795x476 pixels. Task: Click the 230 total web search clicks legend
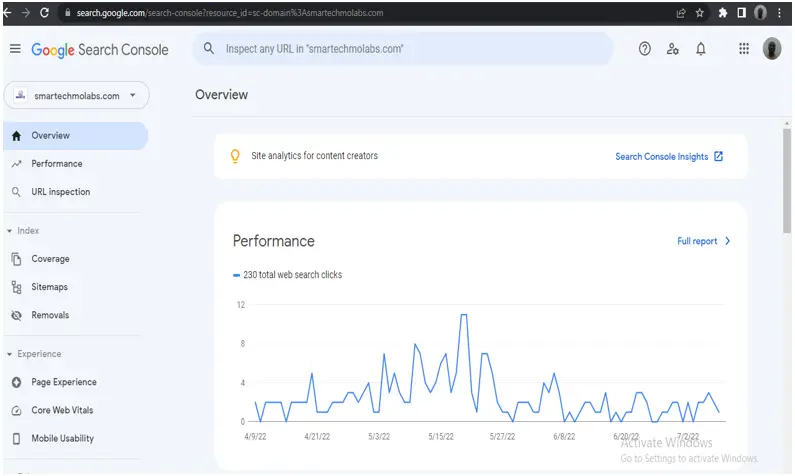click(x=287, y=275)
